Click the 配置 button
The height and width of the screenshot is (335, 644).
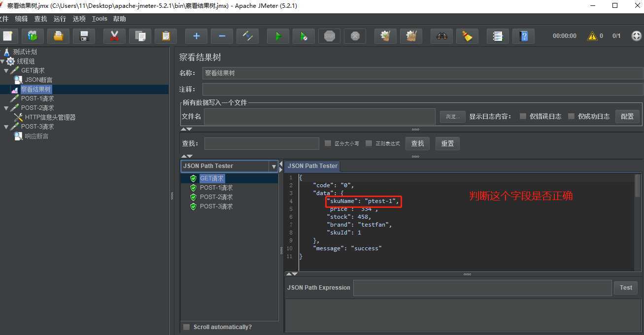tap(627, 116)
